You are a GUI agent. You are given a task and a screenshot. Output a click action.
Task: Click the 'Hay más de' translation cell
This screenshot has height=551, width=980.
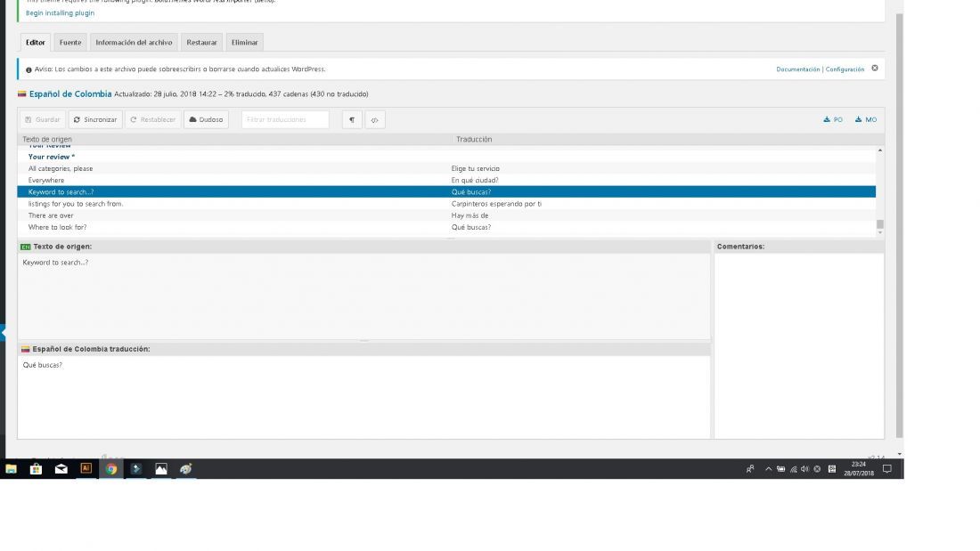[x=470, y=215]
